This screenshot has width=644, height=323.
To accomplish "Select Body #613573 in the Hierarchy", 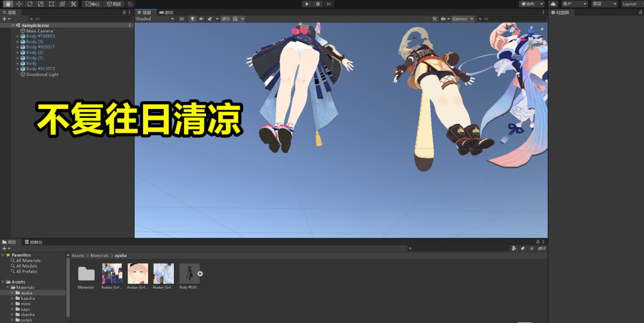I will click(x=40, y=68).
